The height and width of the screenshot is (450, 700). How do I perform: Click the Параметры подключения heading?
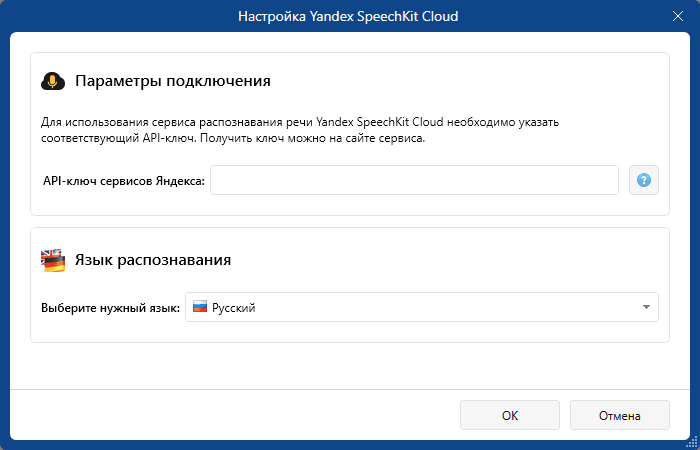pyautogui.click(x=173, y=81)
